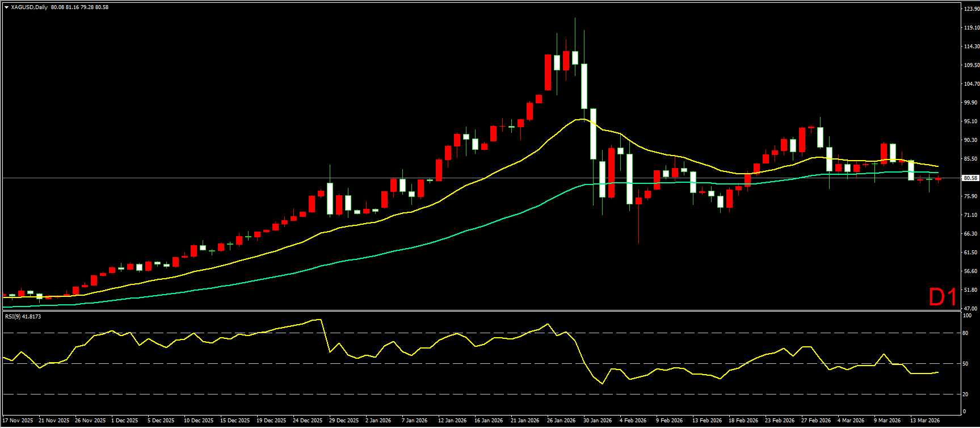The image size is (980, 428).
Task: Click the 123.90 price axis label
Action: coord(971,9)
